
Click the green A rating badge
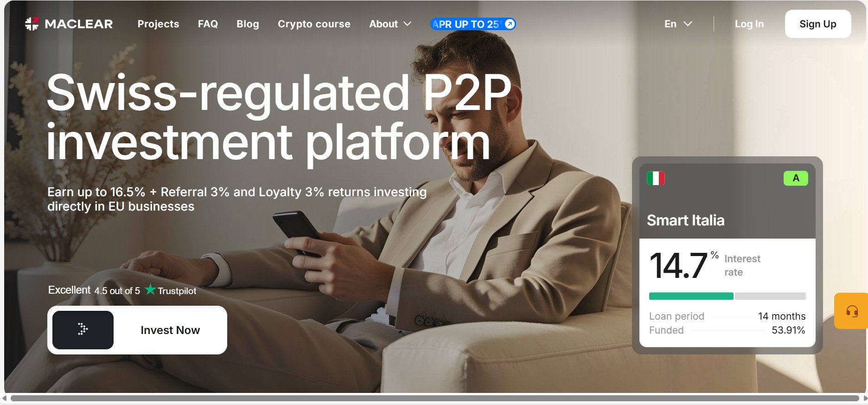796,178
